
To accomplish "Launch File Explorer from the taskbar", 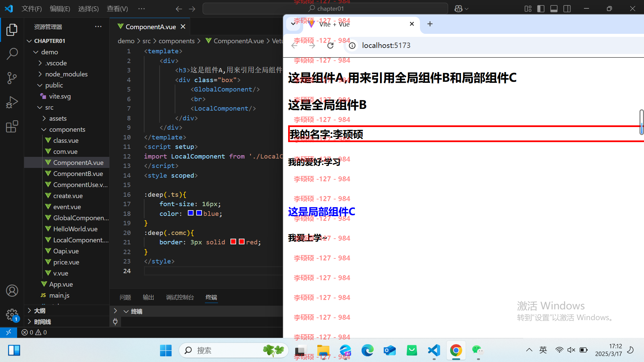I will (323, 351).
